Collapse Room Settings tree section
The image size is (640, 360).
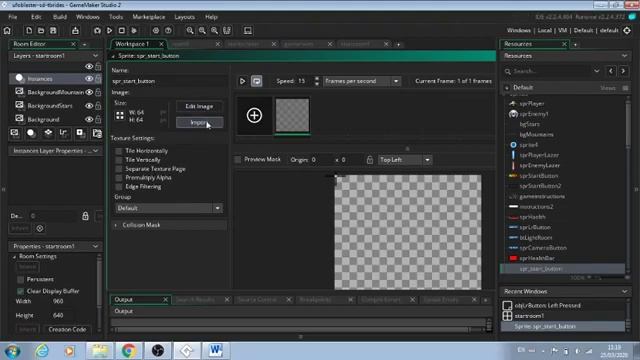14,257
